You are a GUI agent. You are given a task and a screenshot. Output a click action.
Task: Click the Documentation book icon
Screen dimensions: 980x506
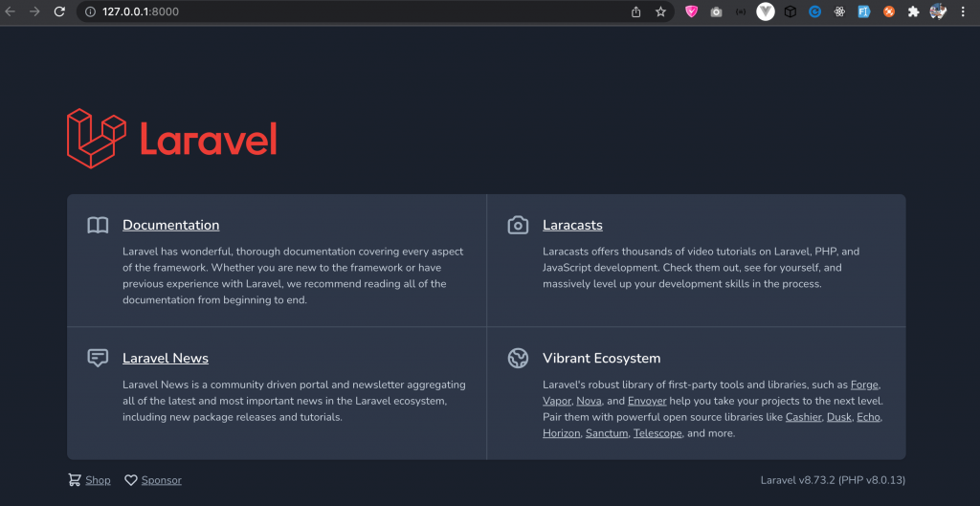(99, 225)
